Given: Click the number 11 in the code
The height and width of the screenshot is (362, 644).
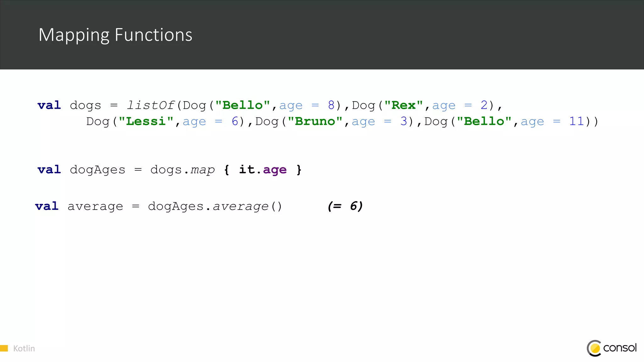Looking at the screenshot, I should pos(576,121).
